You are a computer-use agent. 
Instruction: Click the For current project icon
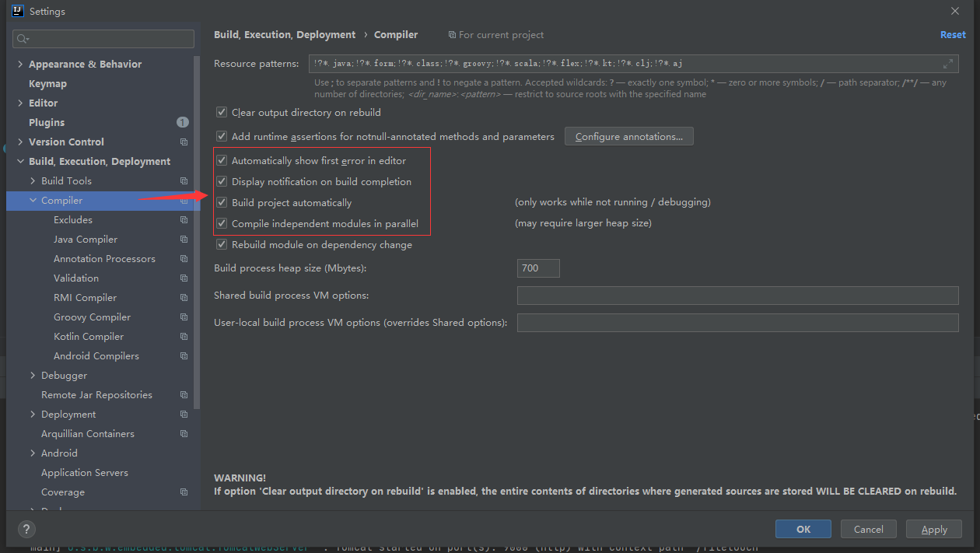point(452,35)
